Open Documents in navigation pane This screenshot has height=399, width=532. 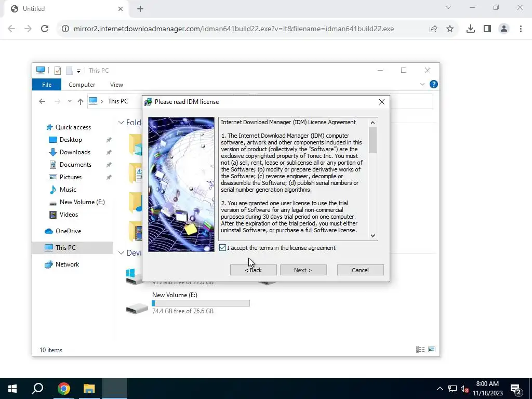[75, 165]
